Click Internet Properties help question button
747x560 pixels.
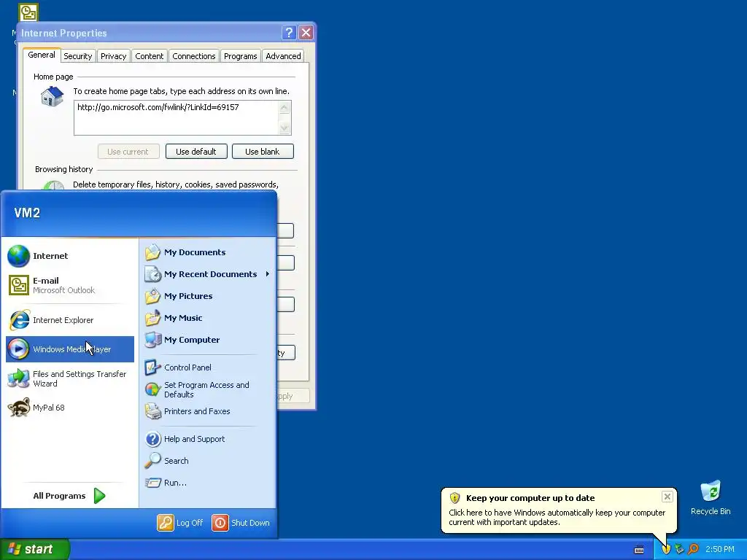coord(289,32)
